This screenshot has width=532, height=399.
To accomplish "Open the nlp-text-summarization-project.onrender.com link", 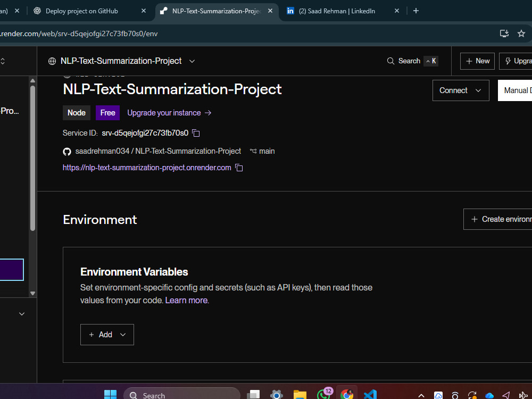I will coord(147,168).
